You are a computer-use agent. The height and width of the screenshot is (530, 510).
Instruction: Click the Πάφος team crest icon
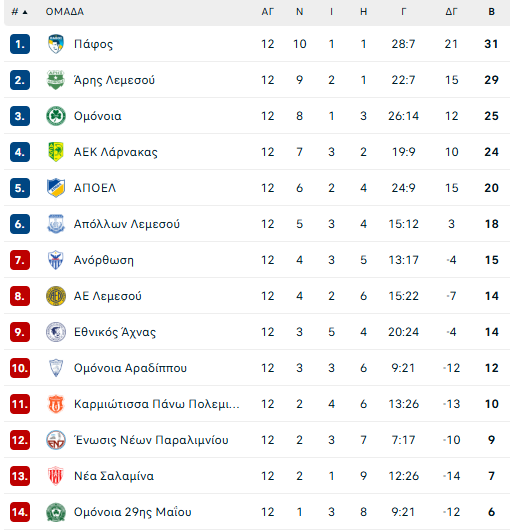click(56, 44)
